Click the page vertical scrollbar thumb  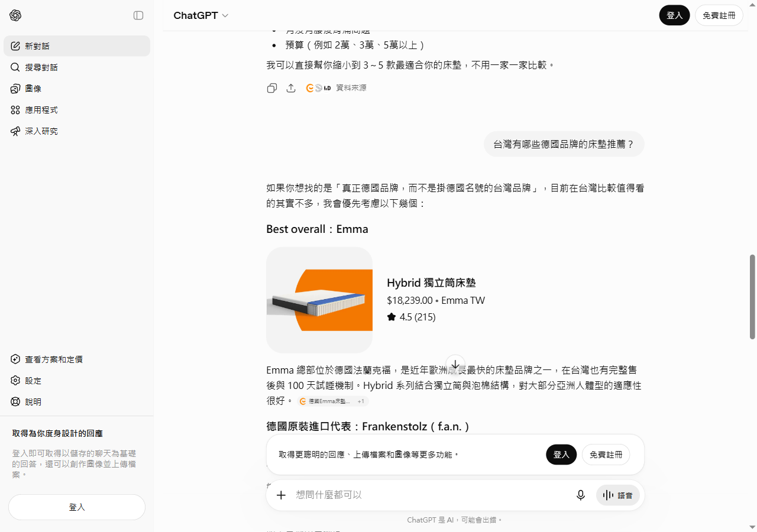tap(752, 297)
